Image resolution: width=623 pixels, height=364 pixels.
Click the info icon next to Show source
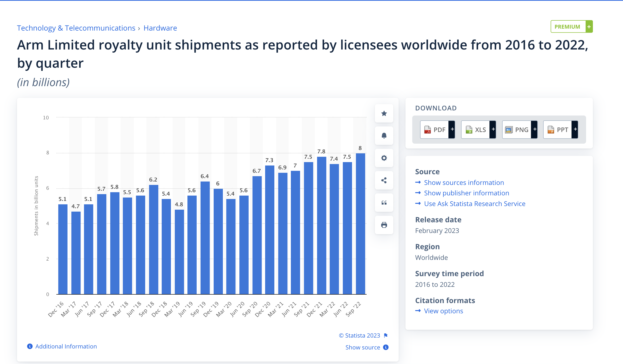tap(386, 347)
